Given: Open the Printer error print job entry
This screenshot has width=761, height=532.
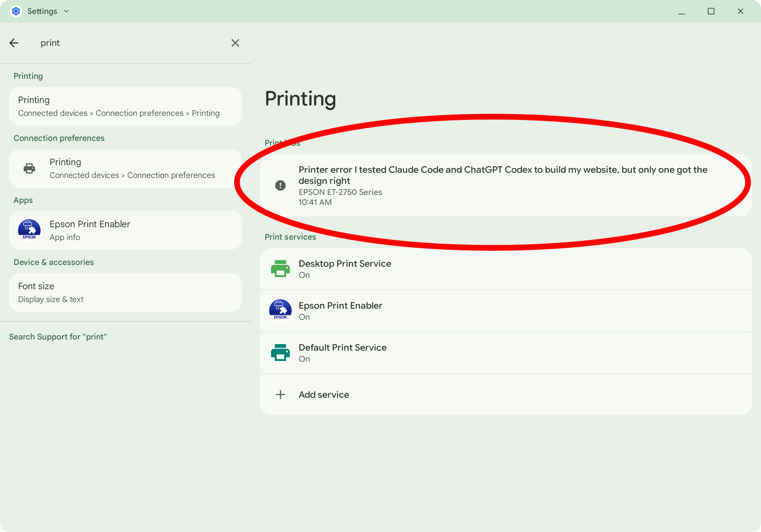Looking at the screenshot, I should tap(506, 185).
